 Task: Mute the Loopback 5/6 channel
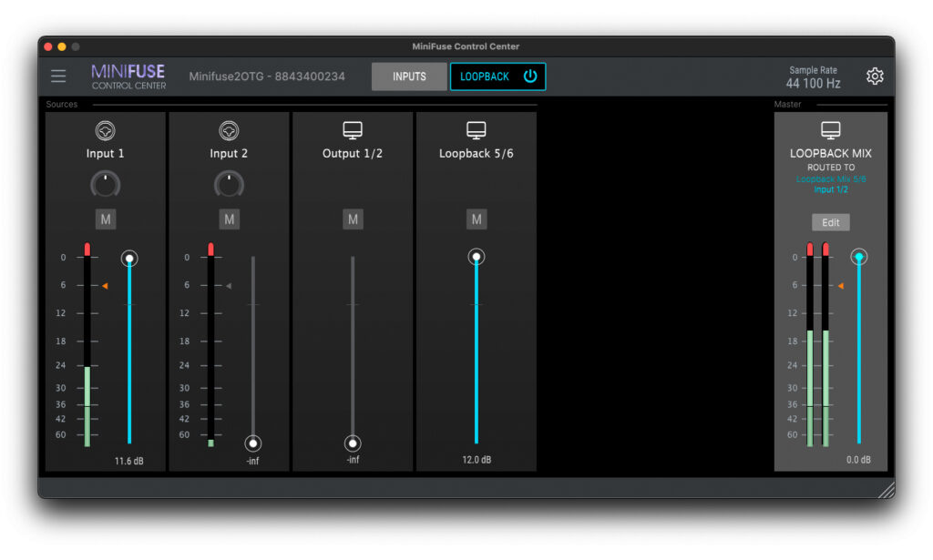point(476,219)
